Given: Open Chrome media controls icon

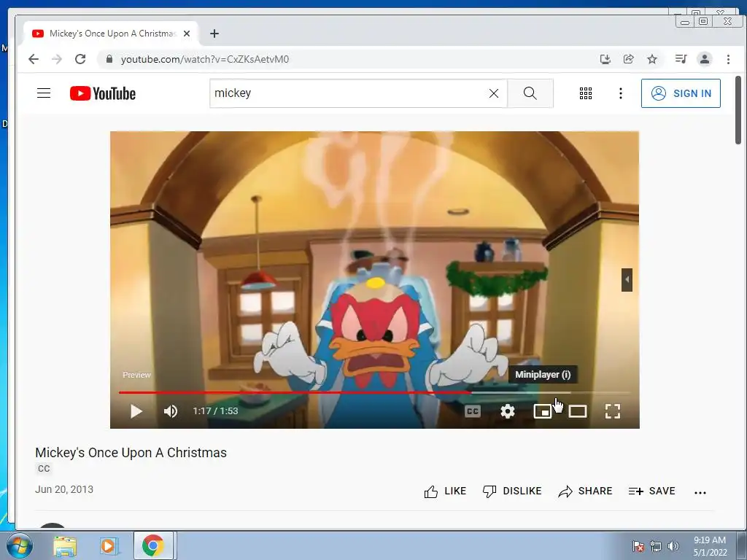Looking at the screenshot, I should click(x=681, y=59).
